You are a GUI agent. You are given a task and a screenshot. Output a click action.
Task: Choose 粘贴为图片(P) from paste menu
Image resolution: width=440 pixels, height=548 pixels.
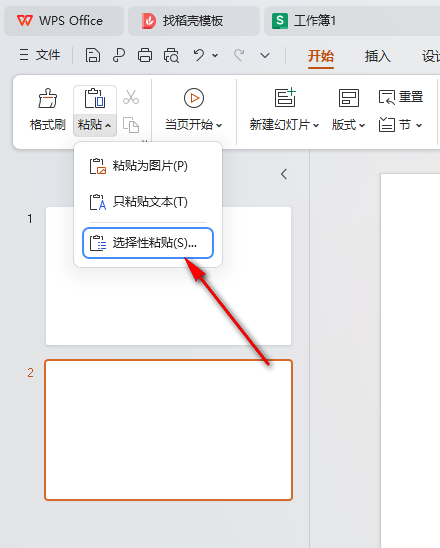[x=148, y=166]
